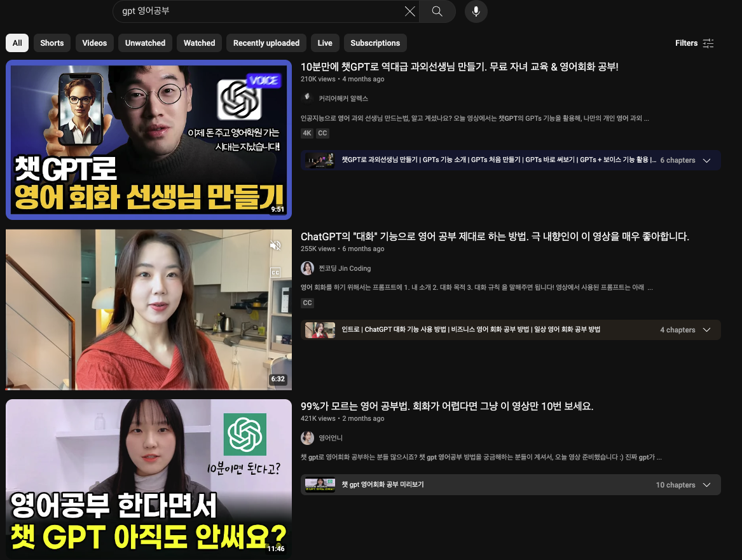Open the 11:46 video thumbnail
Viewport: 742px width, 560px height.
[149, 479]
